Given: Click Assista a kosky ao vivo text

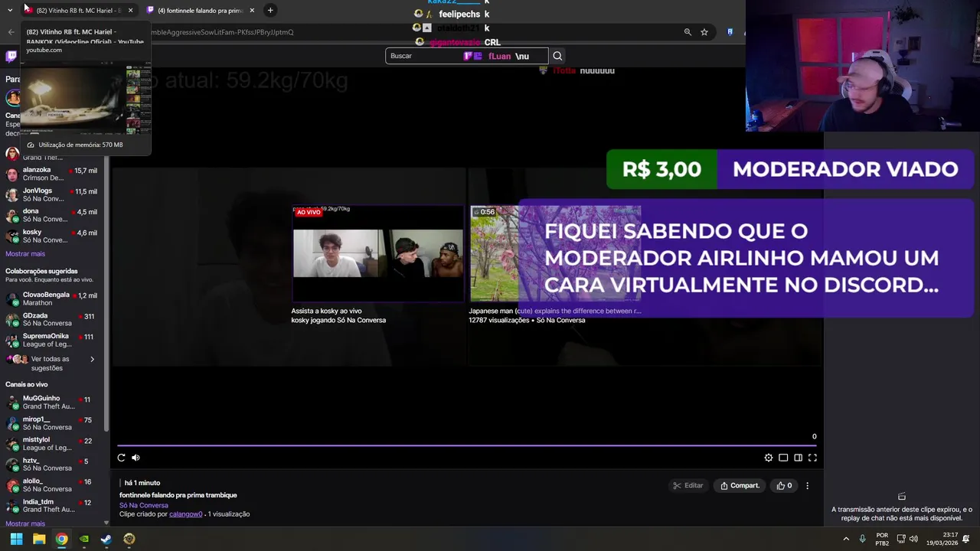Looking at the screenshot, I should 326,311.
